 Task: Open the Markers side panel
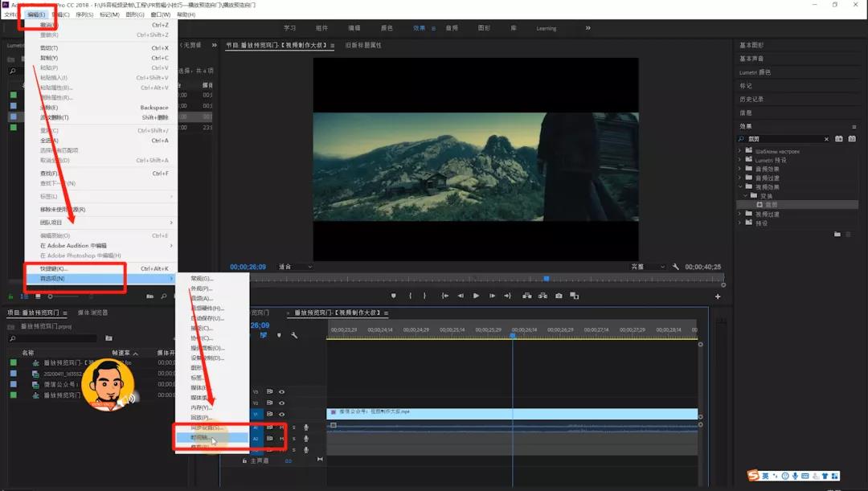point(746,86)
